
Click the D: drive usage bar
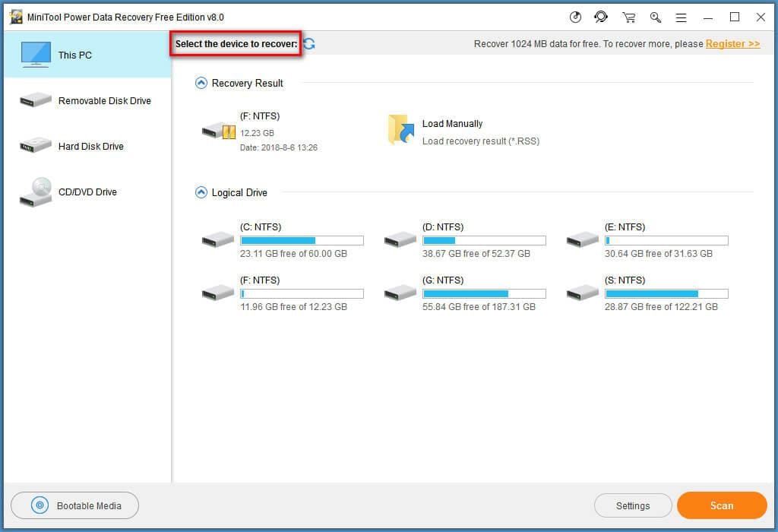(x=484, y=240)
